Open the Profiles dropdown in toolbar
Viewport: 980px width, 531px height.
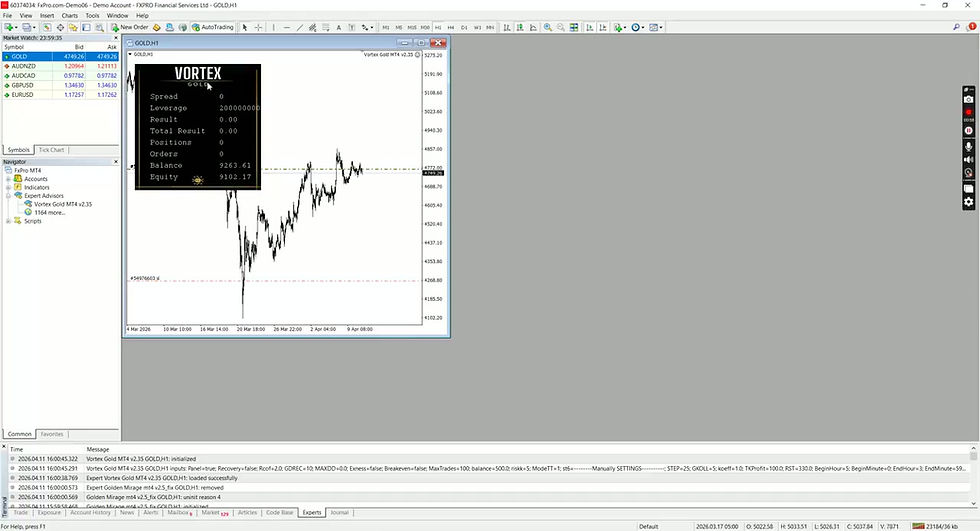click(x=29, y=27)
